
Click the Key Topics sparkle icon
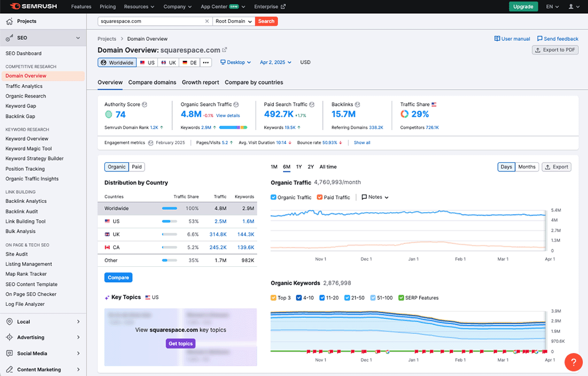pos(107,297)
